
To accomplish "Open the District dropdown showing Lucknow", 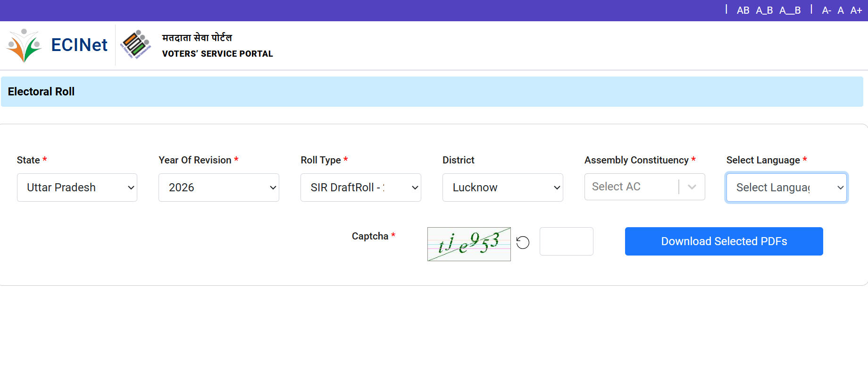I will (503, 188).
